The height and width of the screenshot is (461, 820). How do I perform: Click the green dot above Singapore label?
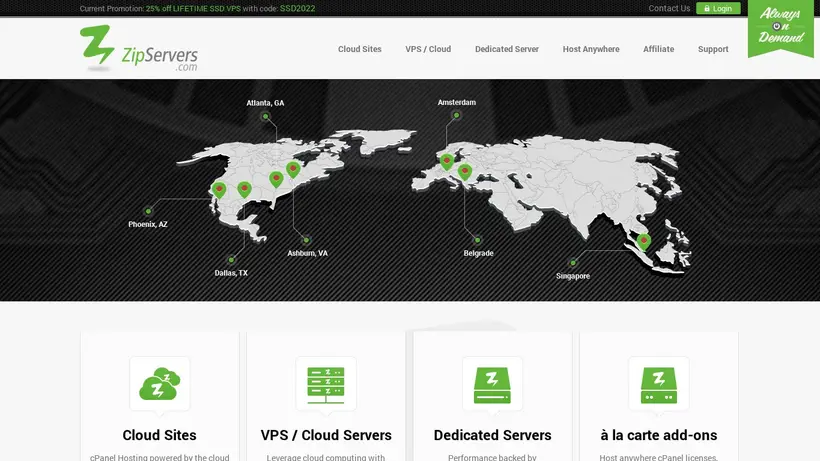(573, 263)
